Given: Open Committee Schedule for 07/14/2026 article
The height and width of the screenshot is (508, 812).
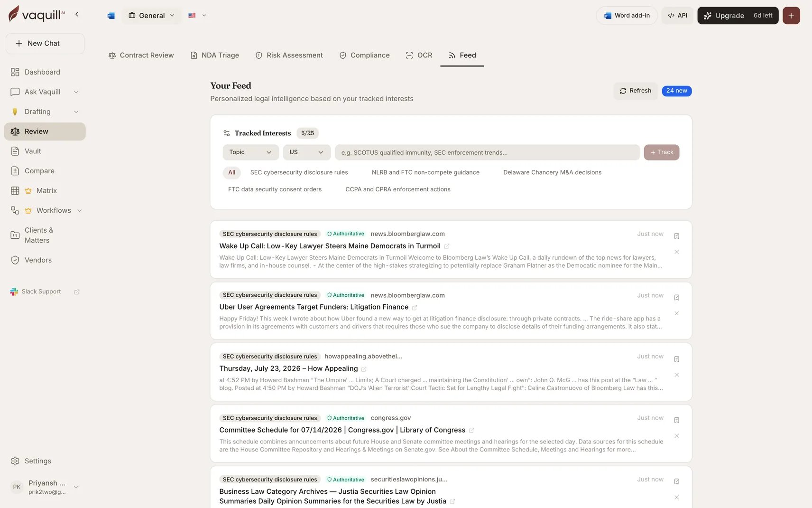Looking at the screenshot, I should (342, 430).
